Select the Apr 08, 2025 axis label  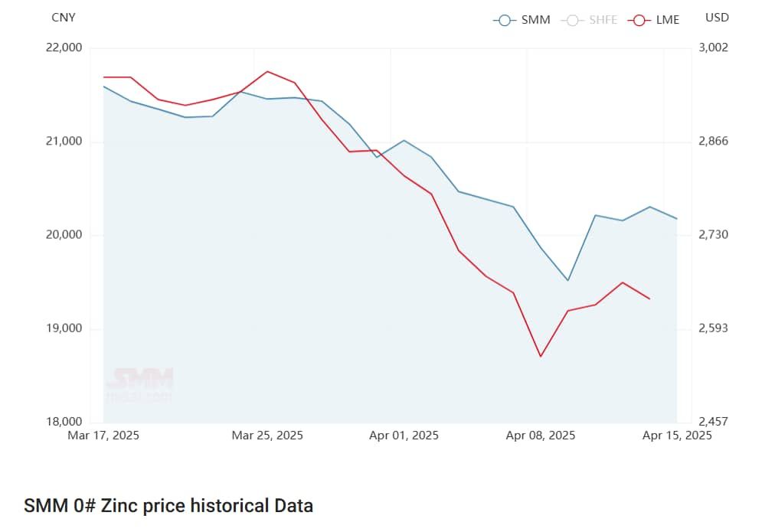[541, 436]
